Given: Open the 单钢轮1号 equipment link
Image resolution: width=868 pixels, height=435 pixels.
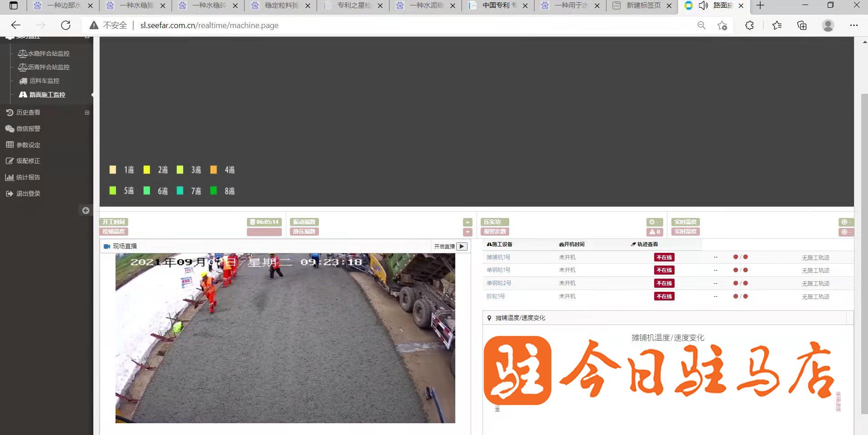Looking at the screenshot, I should [x=498, y=270].
